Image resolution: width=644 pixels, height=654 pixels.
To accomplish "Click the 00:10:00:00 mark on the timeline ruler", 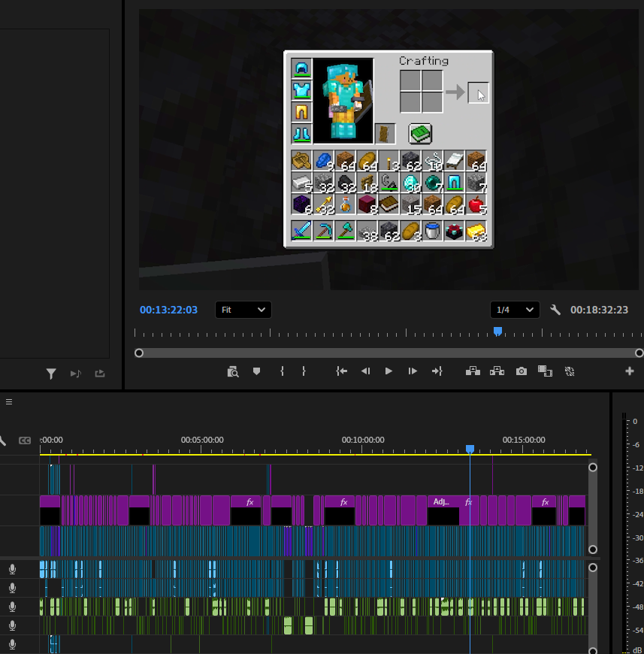I will point(363,440).
